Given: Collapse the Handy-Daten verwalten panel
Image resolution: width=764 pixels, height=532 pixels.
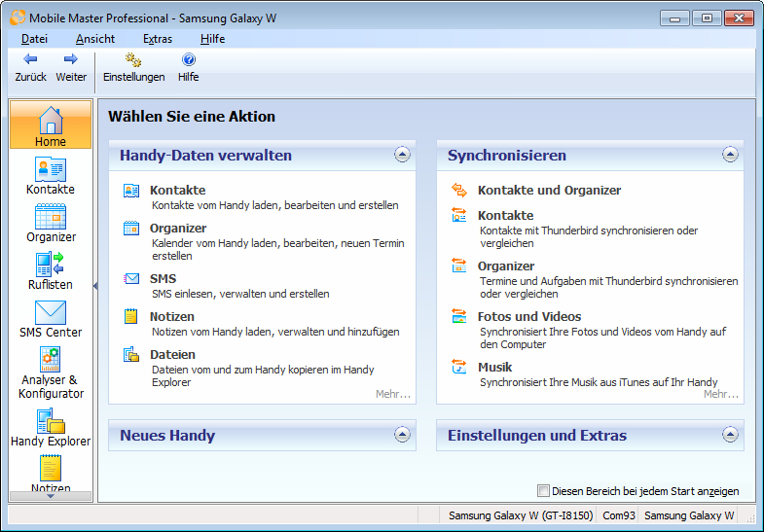Looking at the screenshot, I should tap(402, 155).
